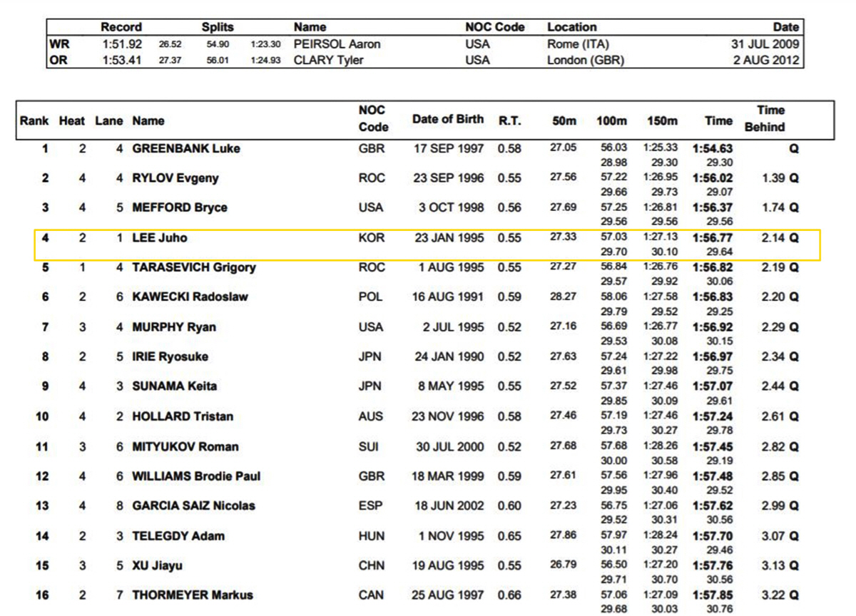
Task: Click the Date of Birth column header
Action: click(448, 119)
